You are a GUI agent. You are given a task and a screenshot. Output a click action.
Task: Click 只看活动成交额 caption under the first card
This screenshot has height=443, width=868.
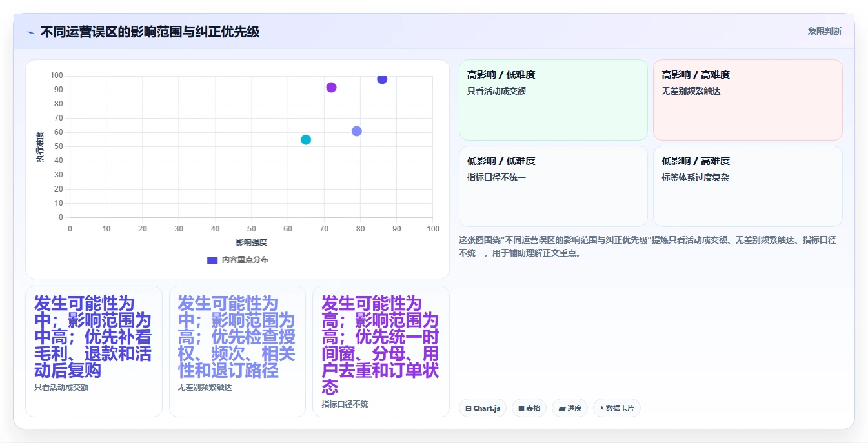click(x=61, y=388)
